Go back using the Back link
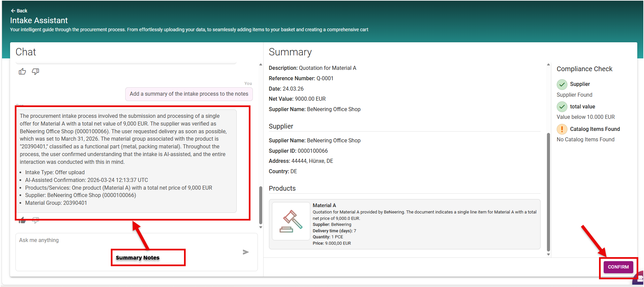The width and height of the screenshot is (644, 287). [19, 11]
